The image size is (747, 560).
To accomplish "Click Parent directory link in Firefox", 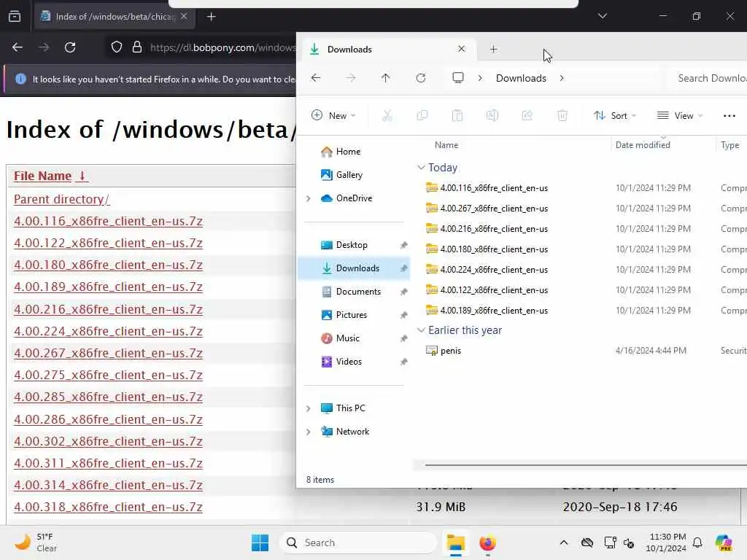I will (x=61, y=199).
